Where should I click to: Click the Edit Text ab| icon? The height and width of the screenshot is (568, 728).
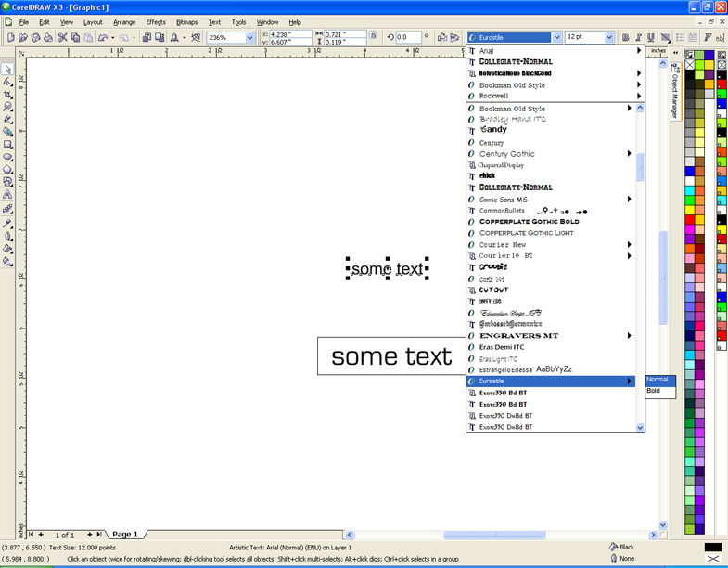[720, 38]
